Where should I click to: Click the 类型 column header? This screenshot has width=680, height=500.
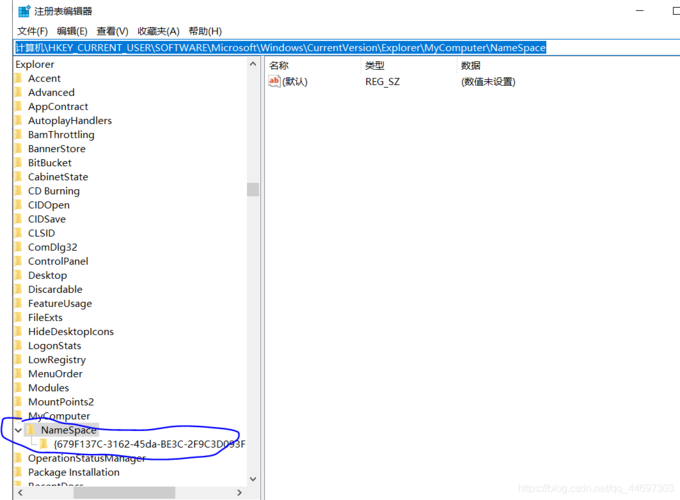coord(375,65)
